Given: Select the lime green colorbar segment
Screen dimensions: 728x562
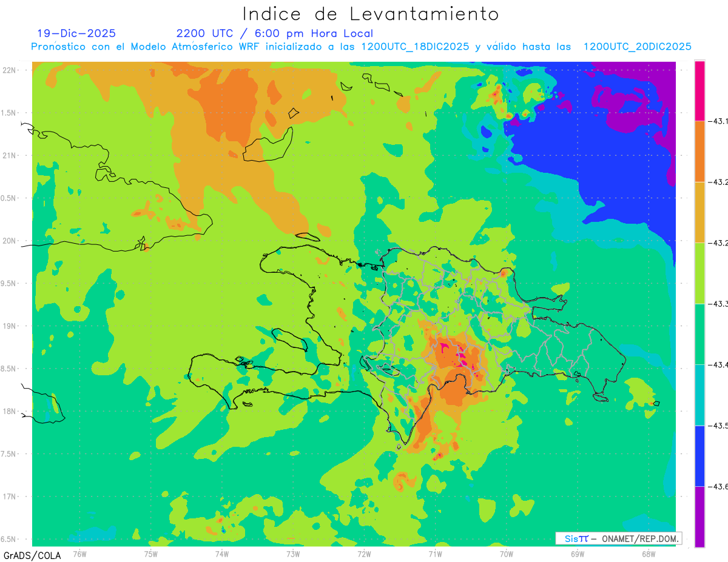Looking at the screenshot, I should pyautogui.click(x=699, y=273).
